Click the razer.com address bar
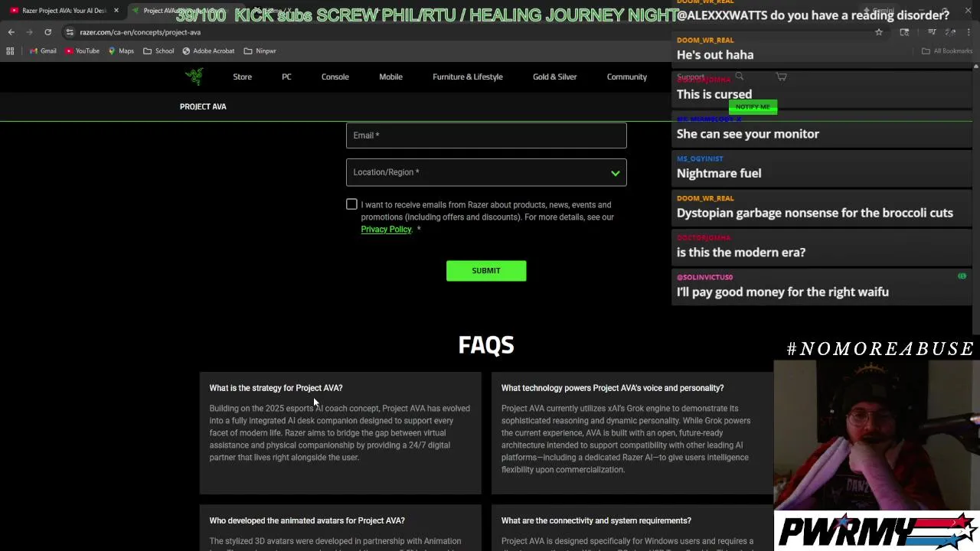This screenshot has height=551, width=980. coord(459,32)
